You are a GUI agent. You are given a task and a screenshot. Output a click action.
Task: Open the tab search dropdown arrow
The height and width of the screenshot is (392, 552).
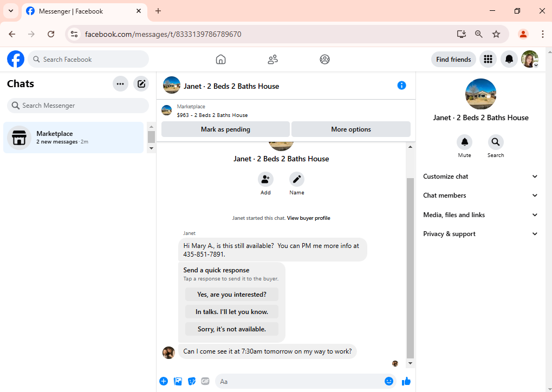click(x=11, y=11)
